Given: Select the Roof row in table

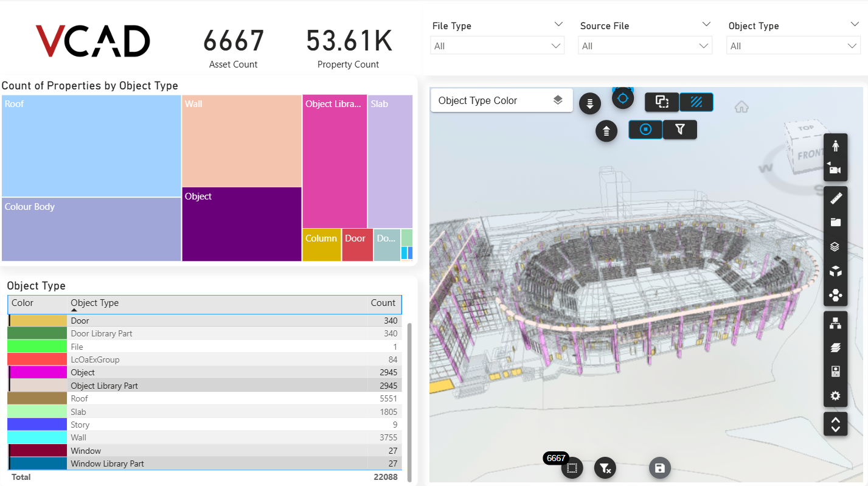Looking at the screenshot, I should tap(204, 398).
